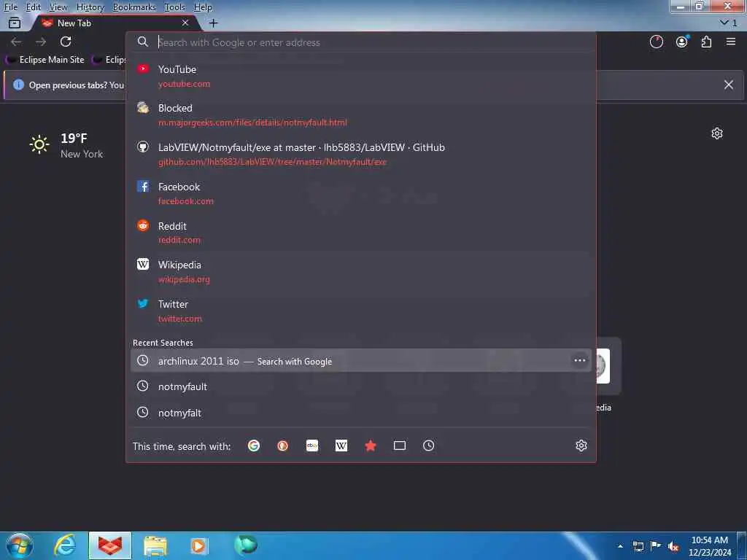Show hidden system tray icons
The width and height of the screenshot is (747, 560).
(620, 546)
